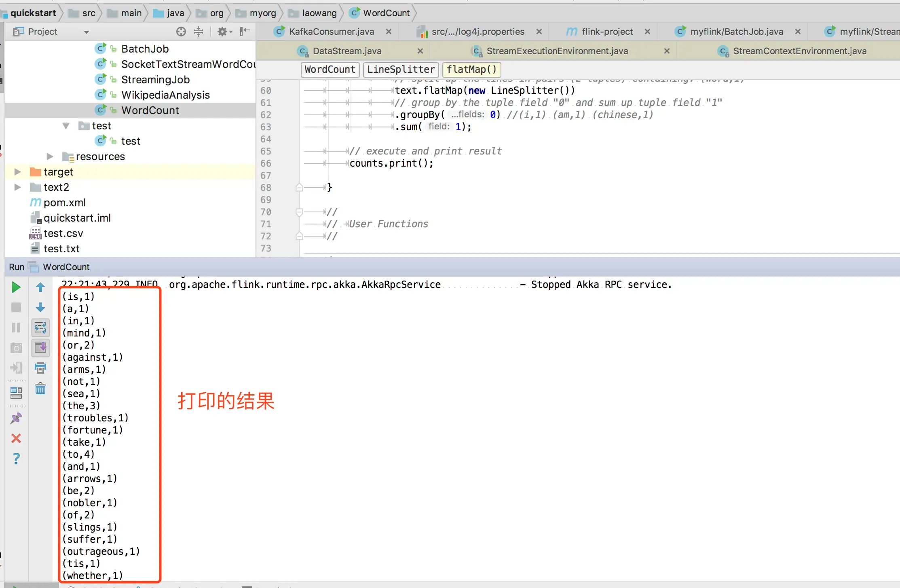Open pom.xml in project tree
The height and width of the screenshot is (588, 900).
pos(64,203)
